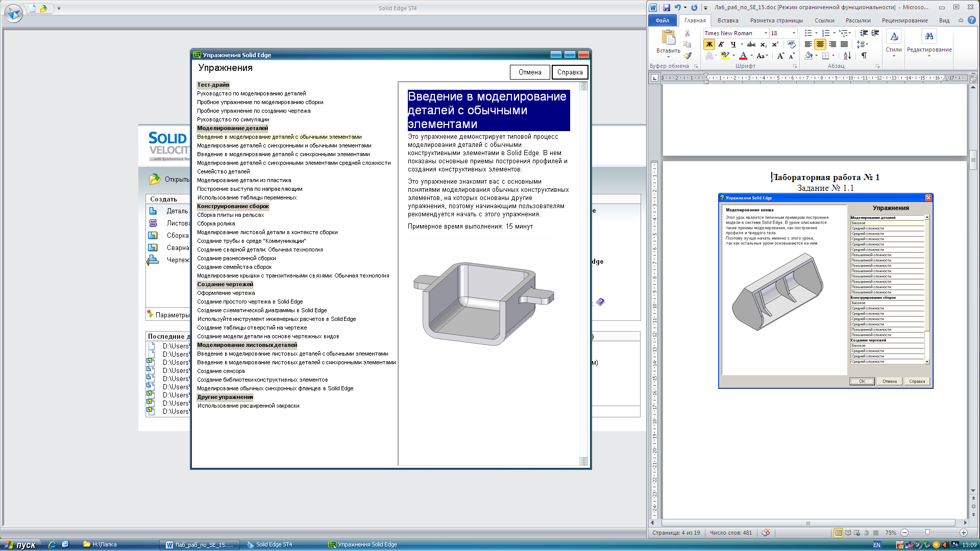Click the Undo icon in Word's title bar
This screenshot has width=980, height=551.
point(677,8)
